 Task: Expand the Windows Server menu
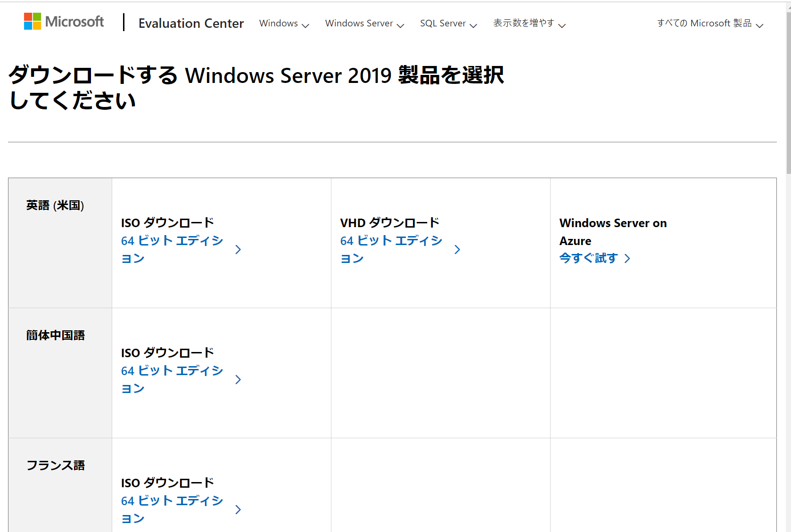tap(364, 24)
